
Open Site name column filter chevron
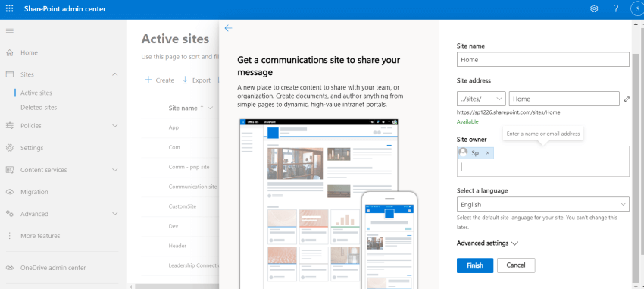coord(211,108)
